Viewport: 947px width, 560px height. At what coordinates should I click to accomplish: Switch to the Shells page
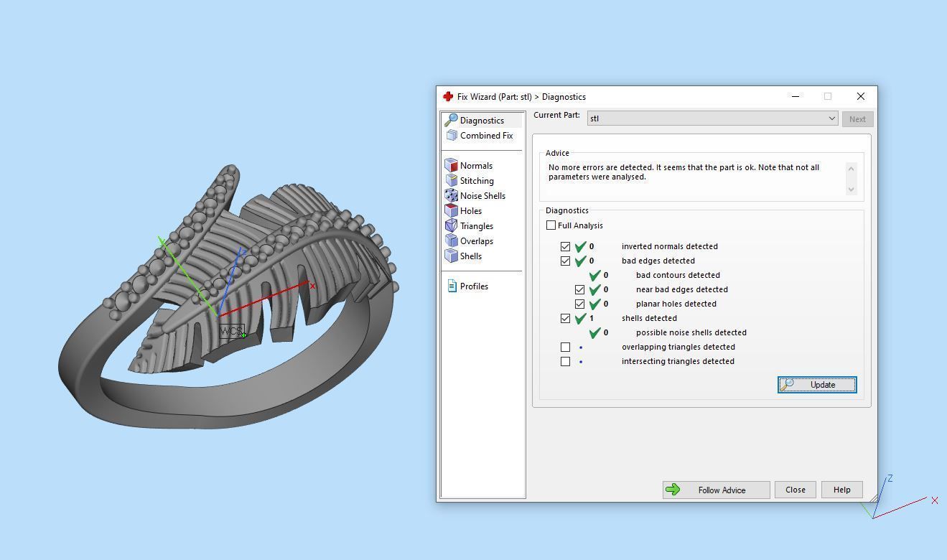pyautogui.click(x=471, y=256)
